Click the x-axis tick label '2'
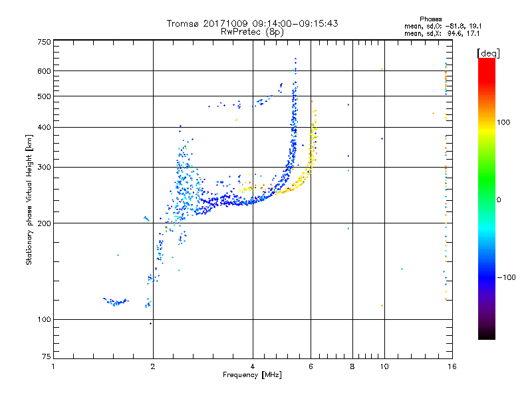This screenshot has width=532, height=399. coord(153,366)
